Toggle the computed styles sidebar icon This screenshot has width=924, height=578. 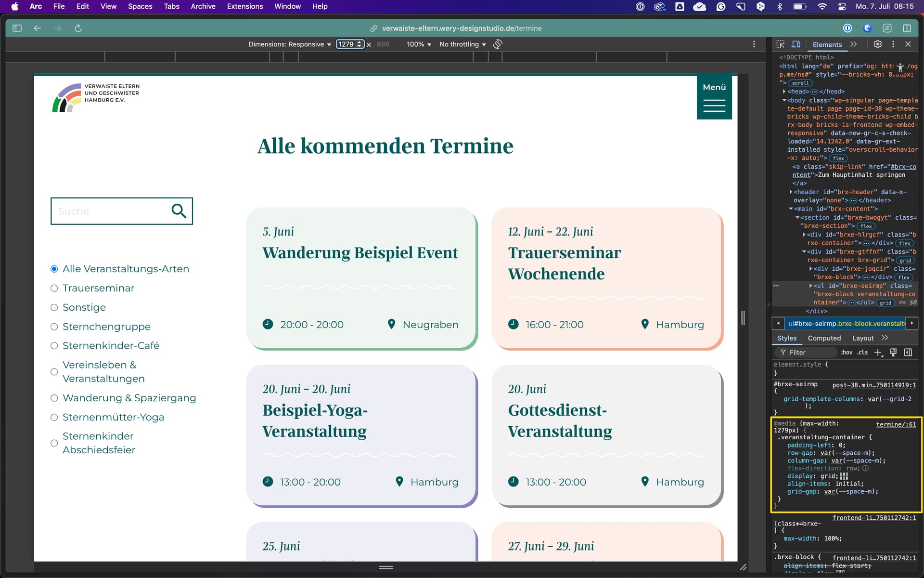pos(908,353)
